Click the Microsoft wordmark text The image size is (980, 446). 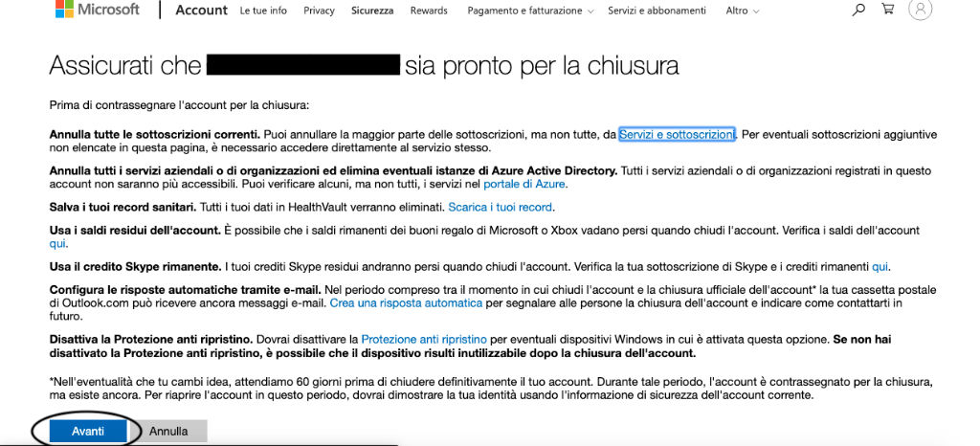(109, 10)
